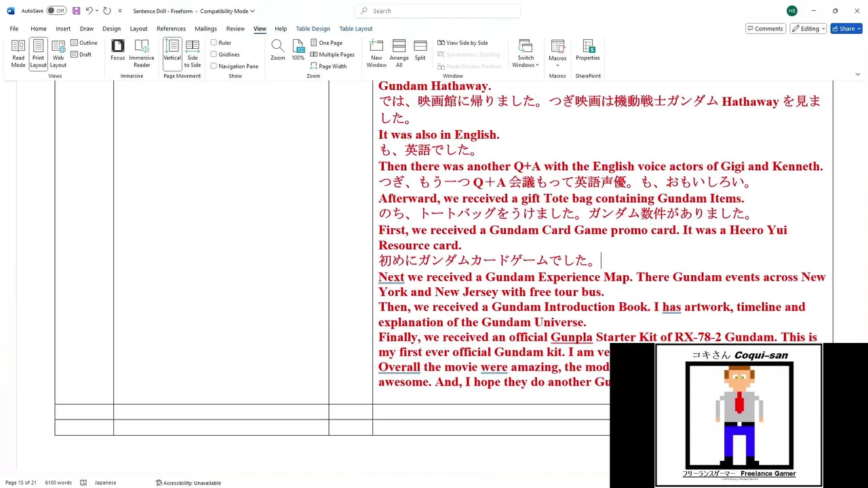Image resolution: width=868 pixels, height=488 pixels.
Task: Switch to the Home tab
Action: pos(39,28)
